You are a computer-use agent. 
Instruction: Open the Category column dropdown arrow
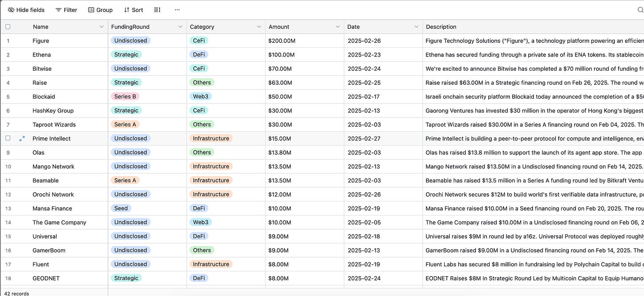[x=259, y=27]
